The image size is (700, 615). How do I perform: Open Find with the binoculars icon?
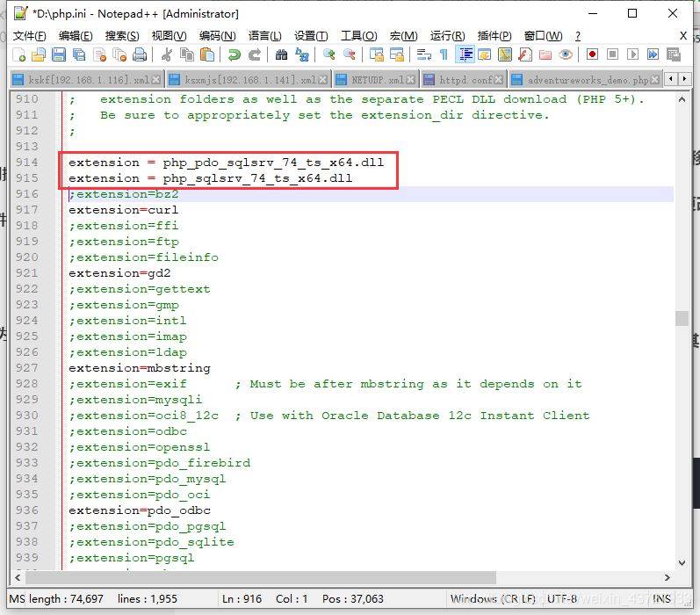(281, 55)
